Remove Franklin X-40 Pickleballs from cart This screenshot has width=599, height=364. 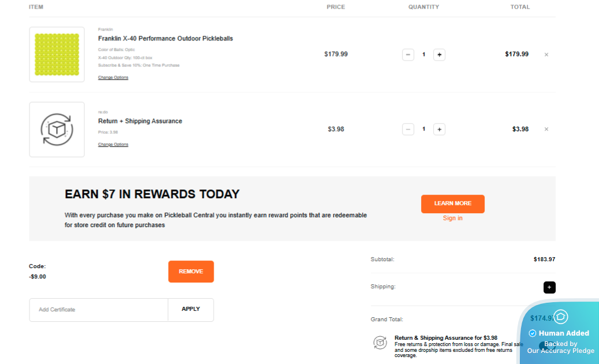[546, 55]
